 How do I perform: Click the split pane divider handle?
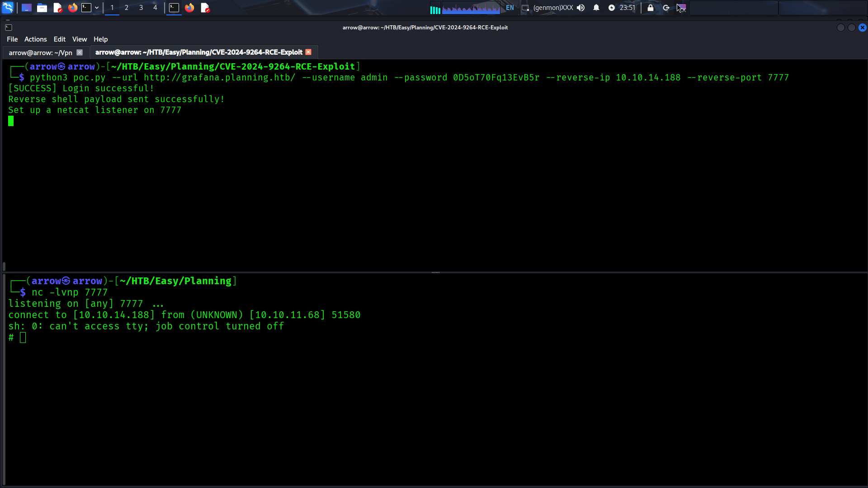pyautogui.click(x=435, y=272)
